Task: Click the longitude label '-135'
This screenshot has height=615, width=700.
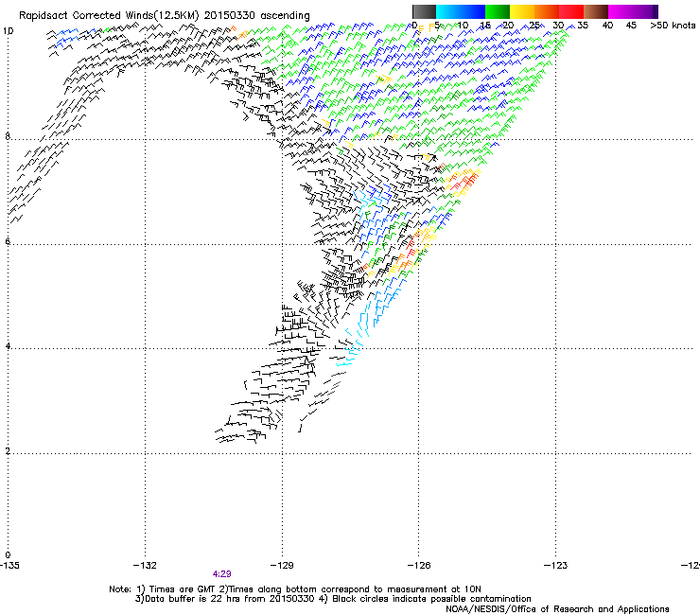Action: pos(9,566)
